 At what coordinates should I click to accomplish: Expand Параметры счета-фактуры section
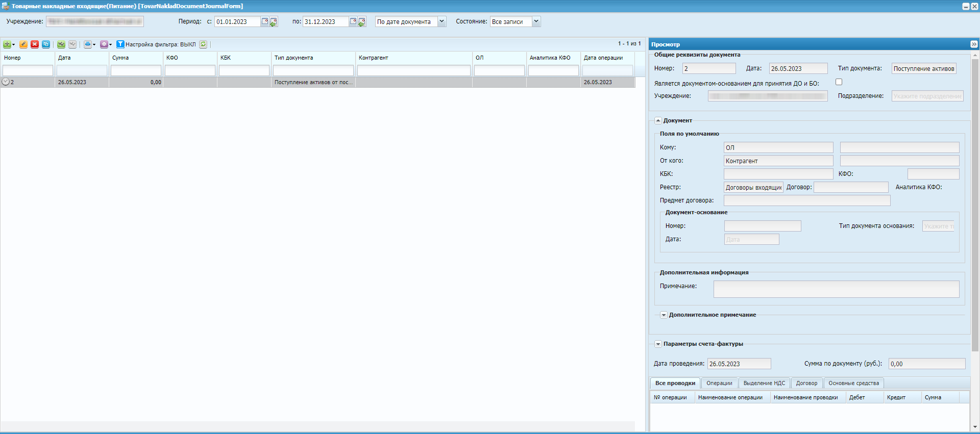coord(658,344)
